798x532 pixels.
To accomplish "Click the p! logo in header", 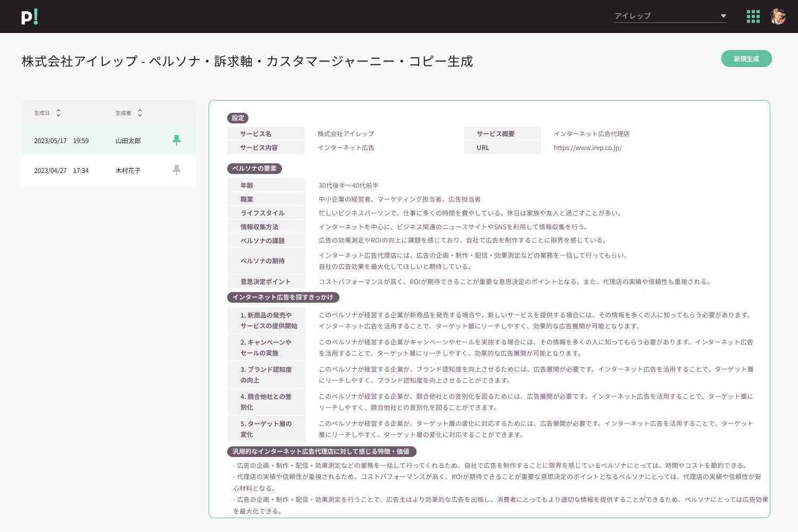I will [x=30, y=16].
